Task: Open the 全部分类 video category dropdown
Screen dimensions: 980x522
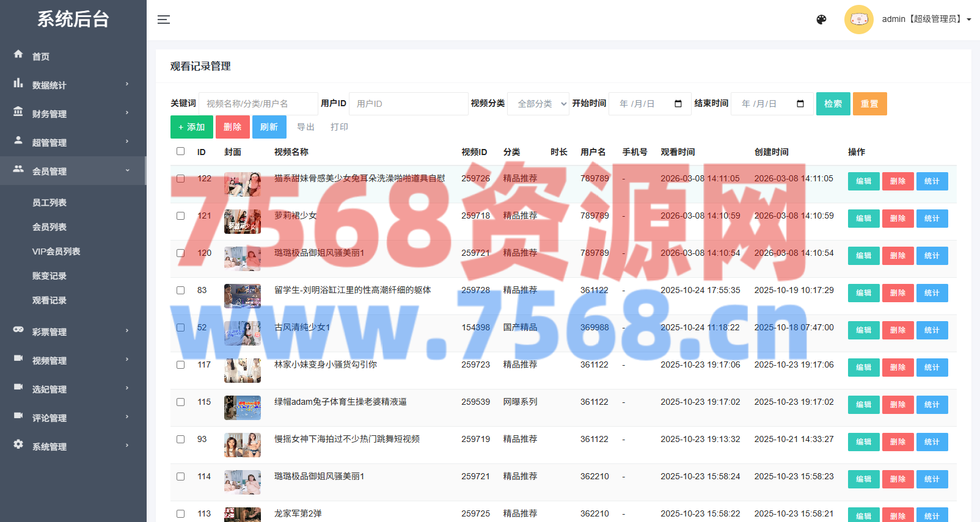Action: pyautogui.click(x=538, y=104)
